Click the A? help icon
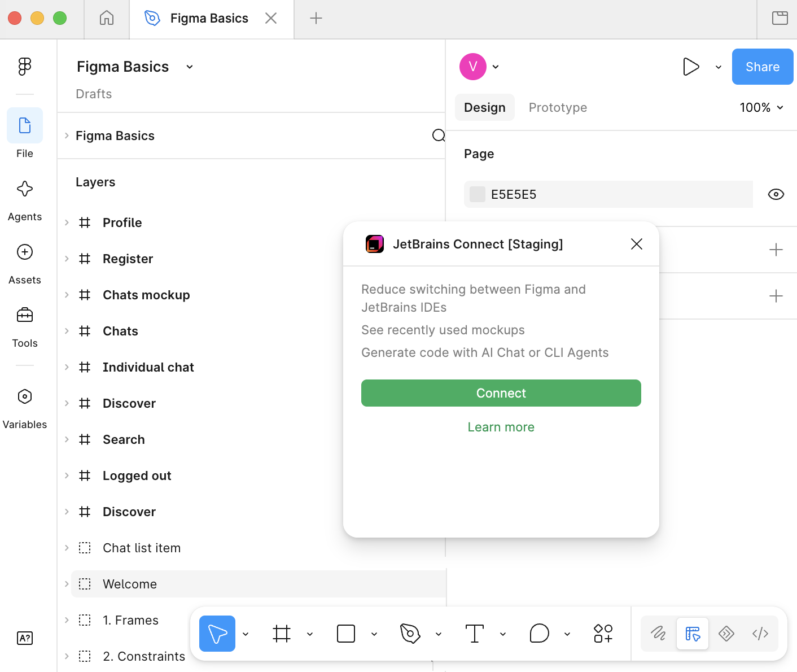 tap(25, 638)
